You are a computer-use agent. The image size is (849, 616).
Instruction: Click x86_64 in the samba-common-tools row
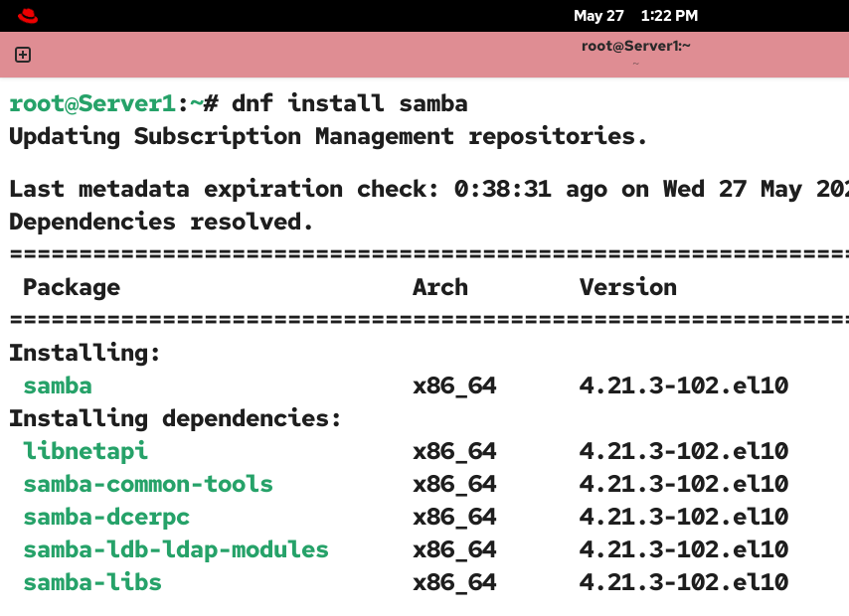tap(454, 485)
